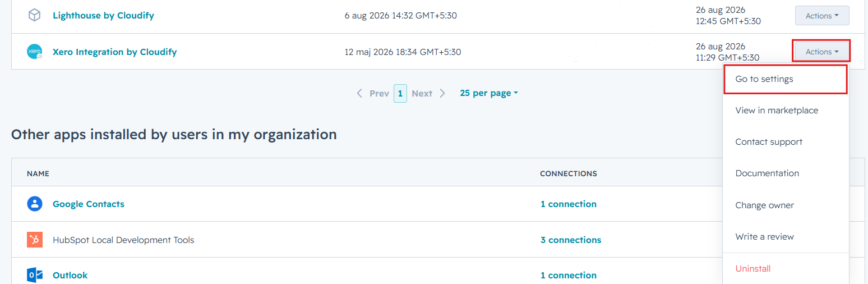The image size is (868, 284).
Task: Click the HubSpot Local Development Tools icon
Action: click(x=35, y=240)
